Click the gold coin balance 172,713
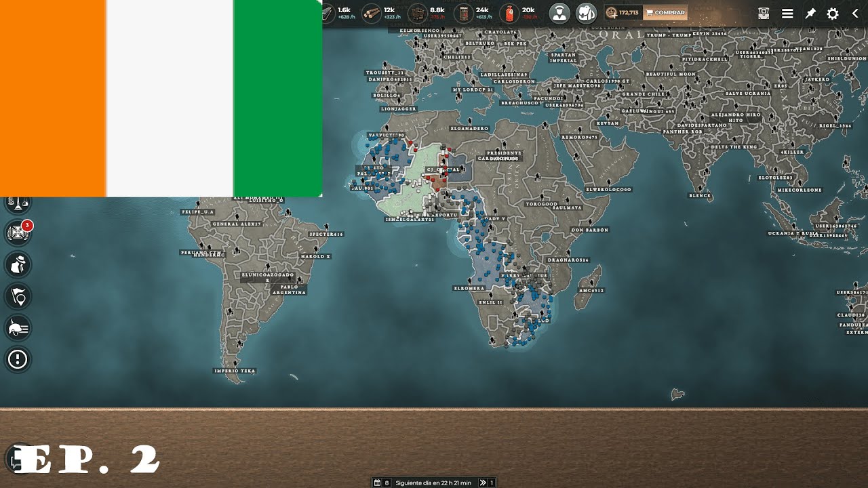Viewport: 868px width, 488px height. [x=623, y=13]
